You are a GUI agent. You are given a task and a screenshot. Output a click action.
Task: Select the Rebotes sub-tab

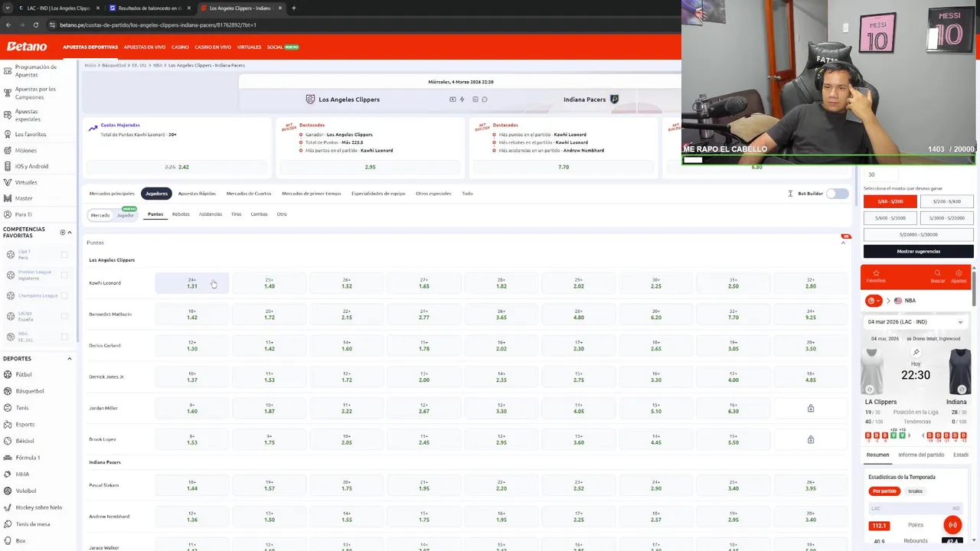tap(181, 214)
